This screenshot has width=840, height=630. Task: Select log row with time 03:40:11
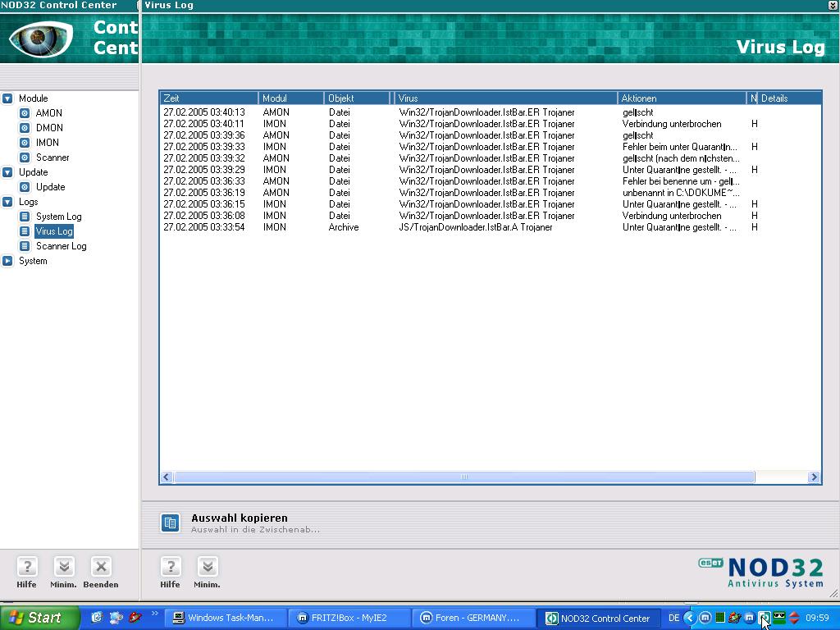point(491,124)
